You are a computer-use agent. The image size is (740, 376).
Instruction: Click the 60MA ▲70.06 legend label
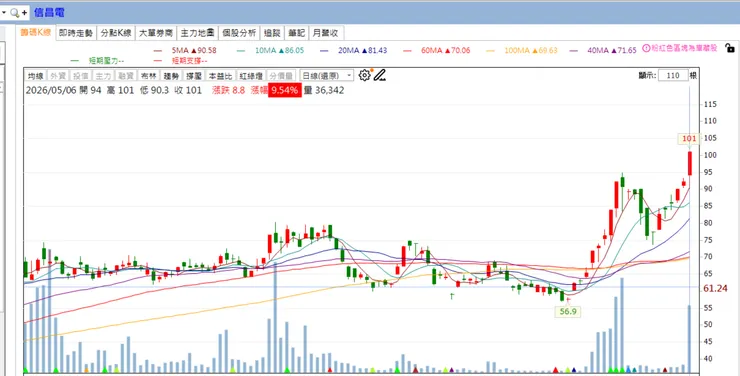pyautogui.click(x=446, y=50)
